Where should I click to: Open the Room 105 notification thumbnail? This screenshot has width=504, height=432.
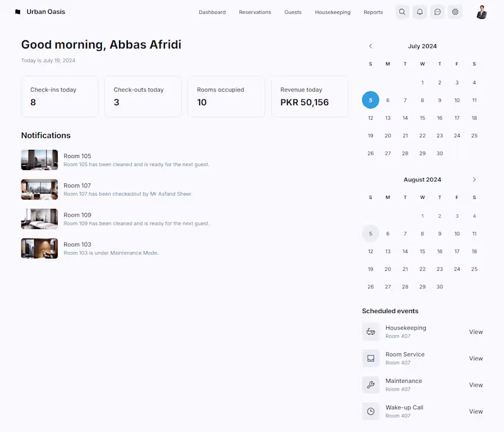[39, 160]
